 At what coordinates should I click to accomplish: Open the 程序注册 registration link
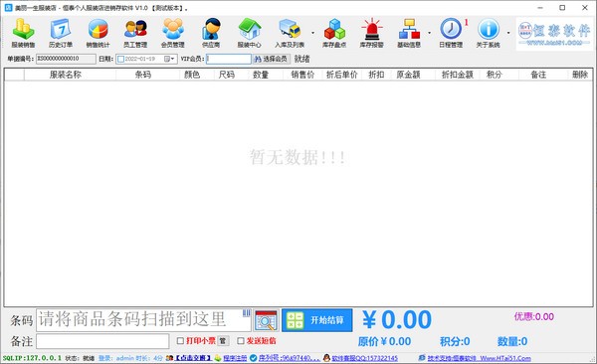[x=235, y=358]
